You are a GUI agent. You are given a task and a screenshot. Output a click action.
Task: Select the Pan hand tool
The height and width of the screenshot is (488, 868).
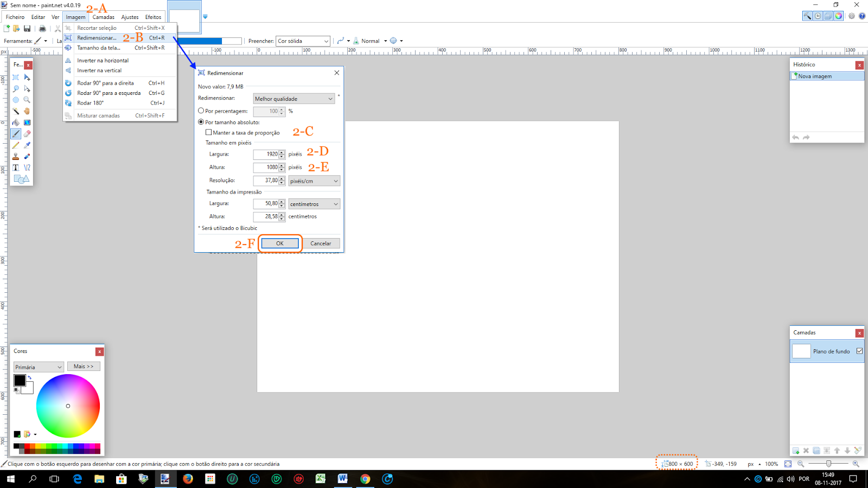(27, 111)
